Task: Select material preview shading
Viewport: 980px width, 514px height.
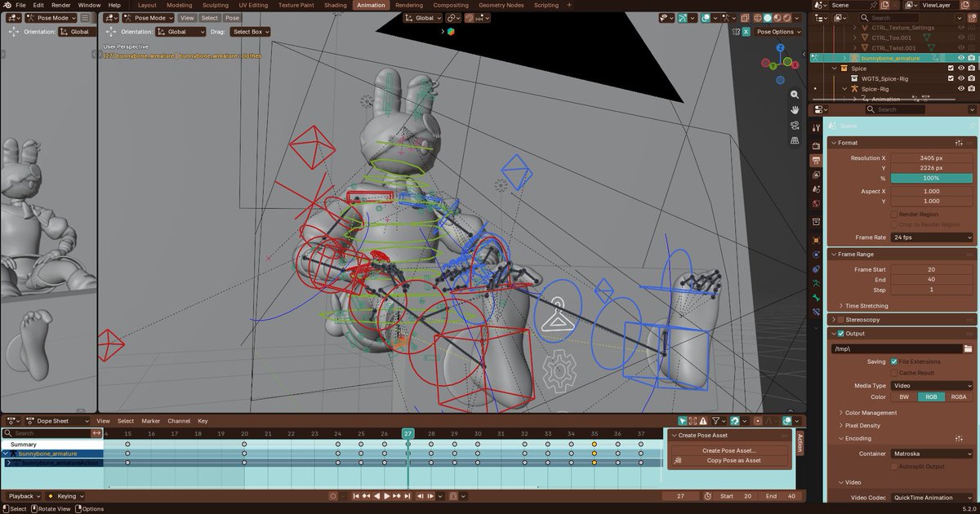Action: (777, 18)
